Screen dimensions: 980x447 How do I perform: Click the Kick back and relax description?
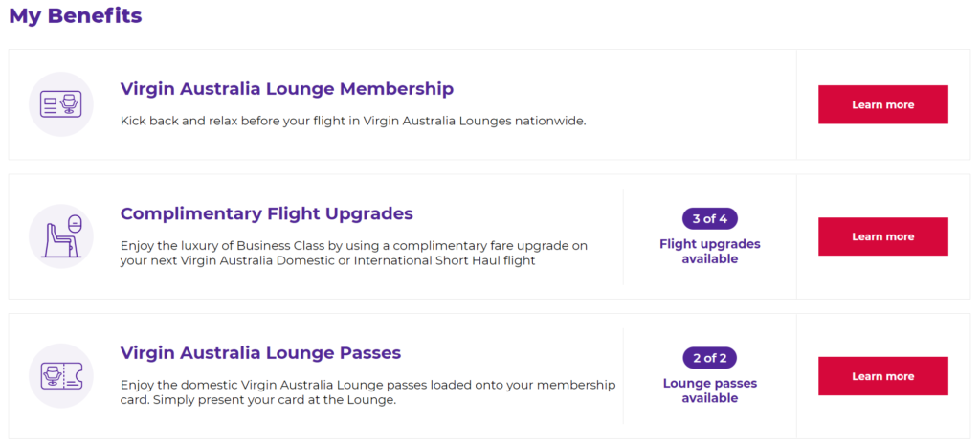(x=353, y=121)
